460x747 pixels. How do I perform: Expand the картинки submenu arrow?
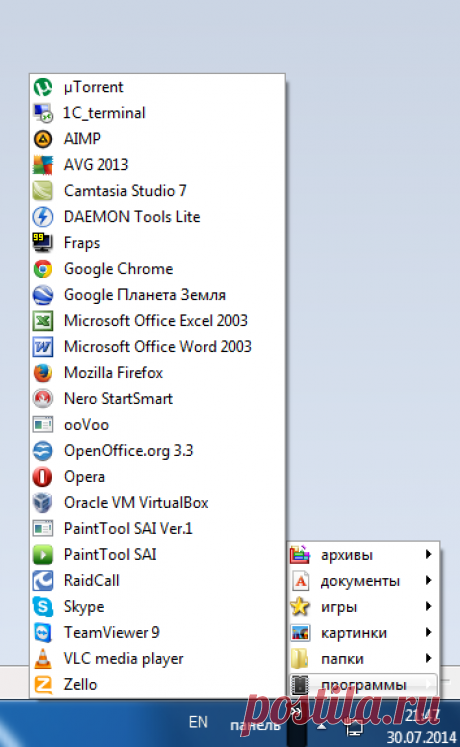point(428,633)
